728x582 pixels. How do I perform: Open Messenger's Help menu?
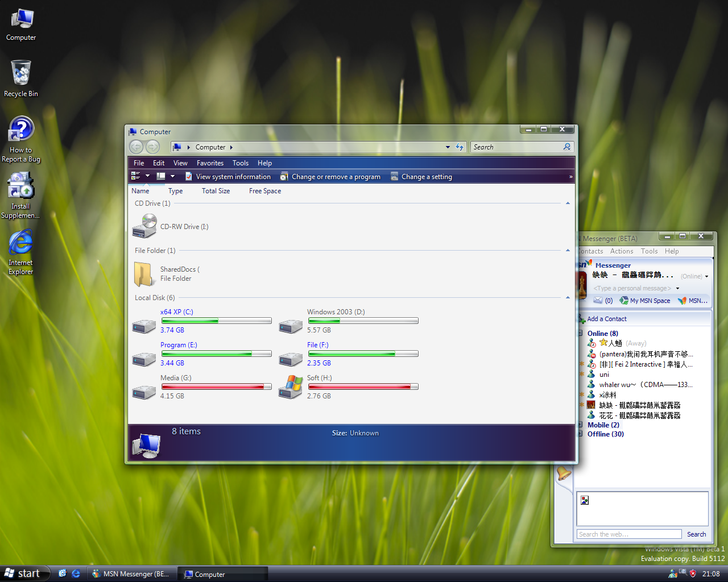click(672, 251)
